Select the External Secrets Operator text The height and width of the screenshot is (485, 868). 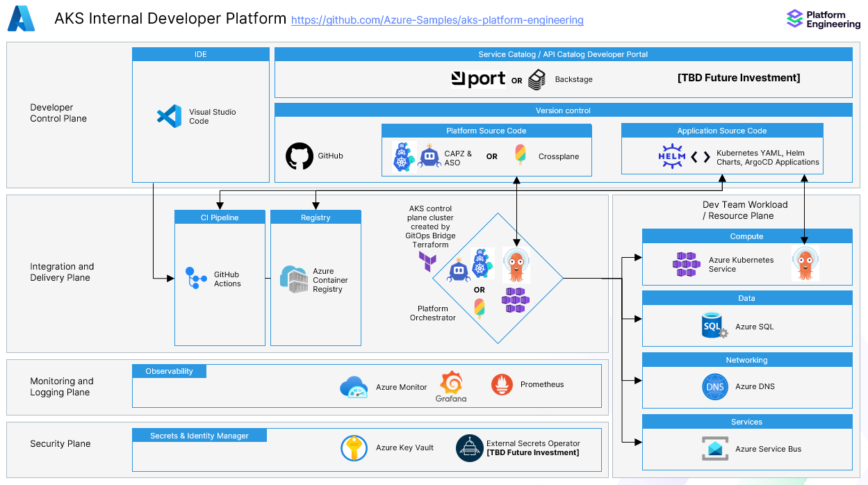tap(533, 443)
